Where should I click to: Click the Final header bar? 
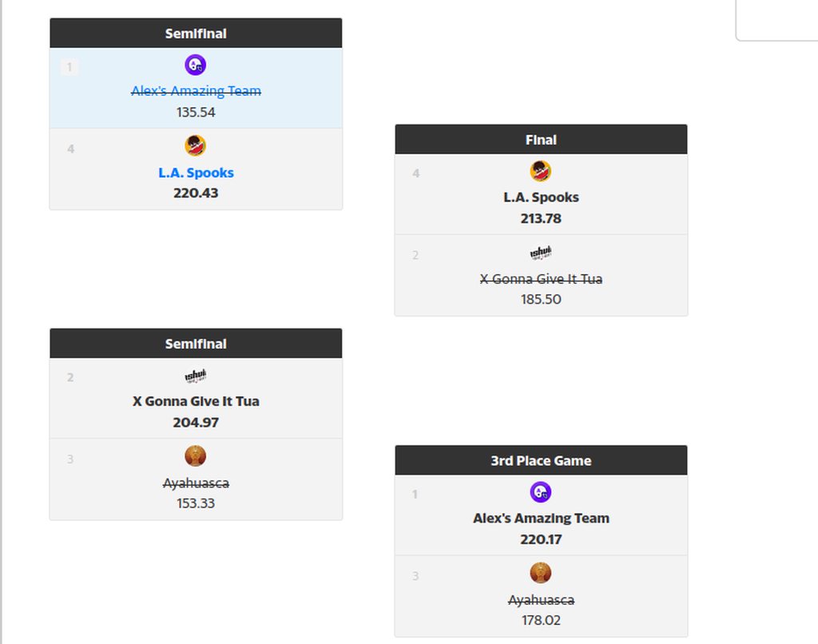pos(541,139)
